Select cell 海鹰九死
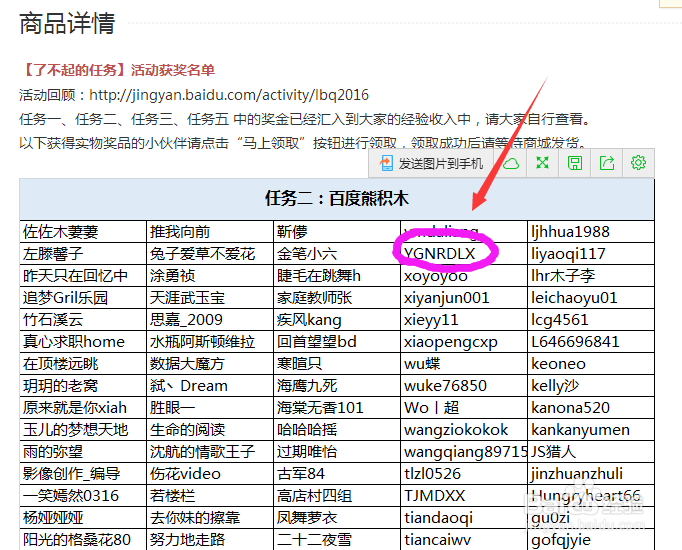682x550 pixels. pyautogui.click(x=337, y=386)
